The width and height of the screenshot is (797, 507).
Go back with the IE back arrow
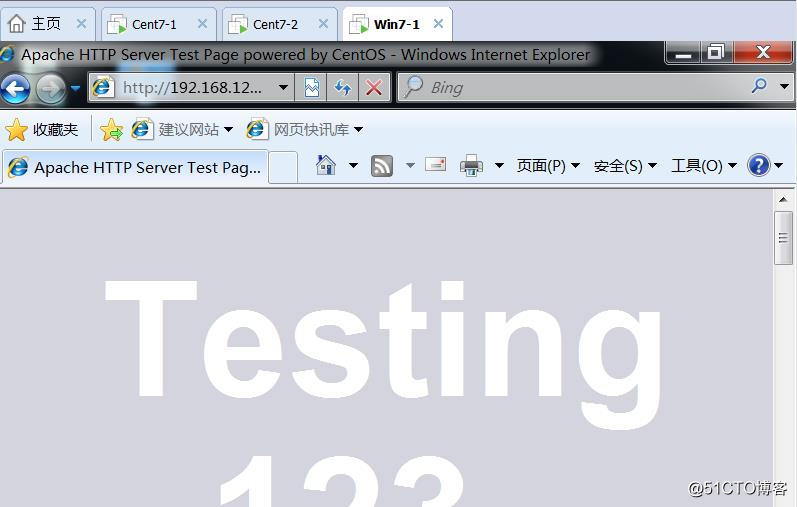[x=15, y=88]
